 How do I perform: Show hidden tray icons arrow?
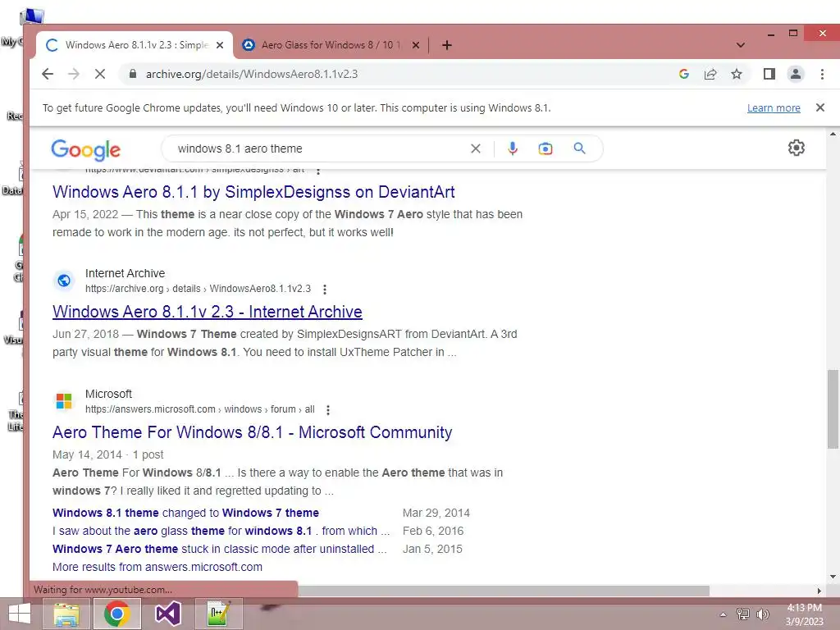[723, 614]
